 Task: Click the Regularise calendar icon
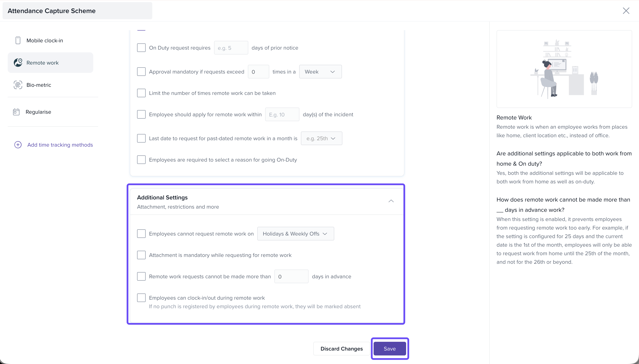(x=16, y=112)
